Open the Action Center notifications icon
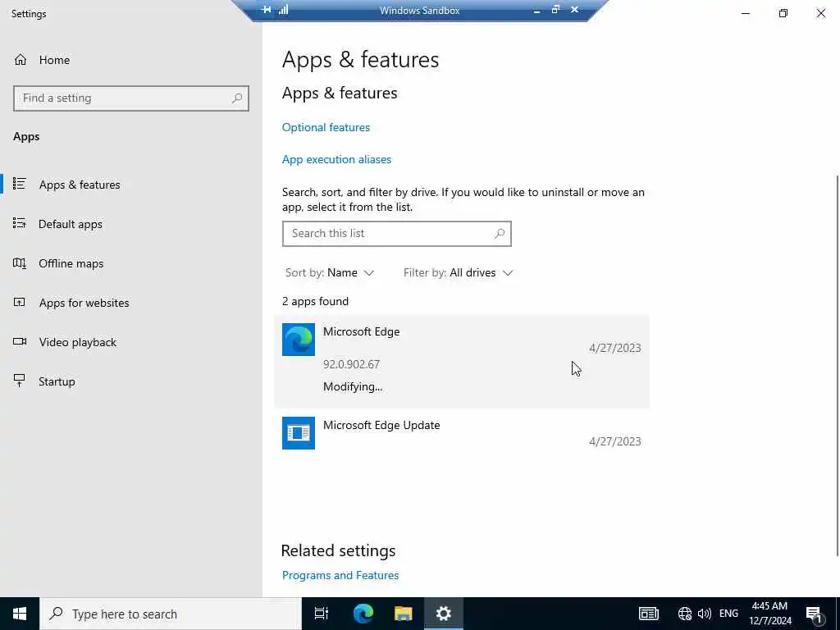 (815, 614)
